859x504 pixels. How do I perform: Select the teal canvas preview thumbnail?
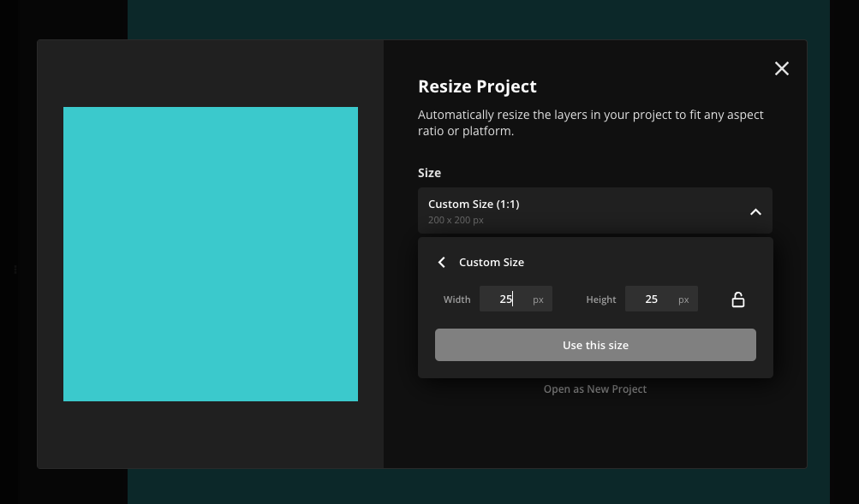point(211,254)
